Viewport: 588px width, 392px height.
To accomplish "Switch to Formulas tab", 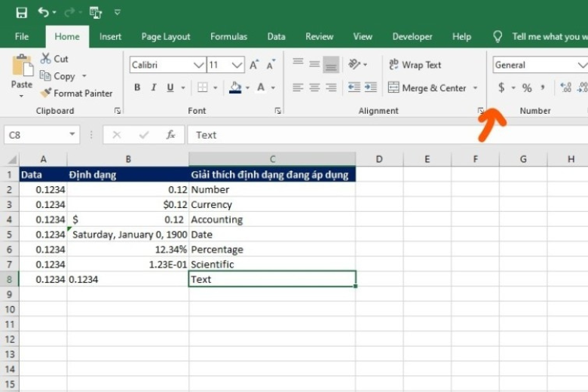I will point(228,37).
